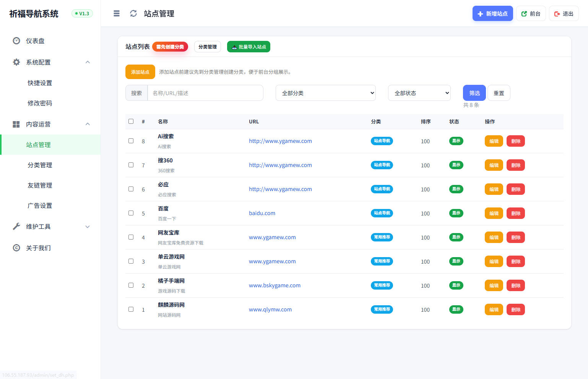
Task: Click the 共 8 条 record count text
Action: 471,105
